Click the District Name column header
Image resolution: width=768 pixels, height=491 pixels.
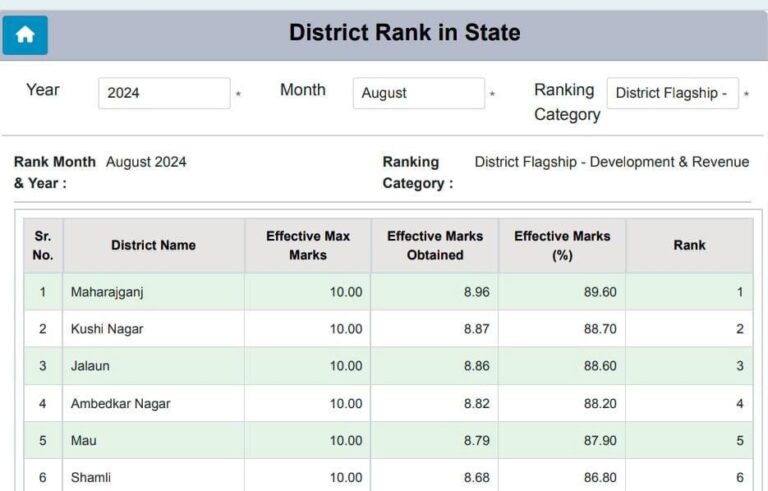pos(153,245)
